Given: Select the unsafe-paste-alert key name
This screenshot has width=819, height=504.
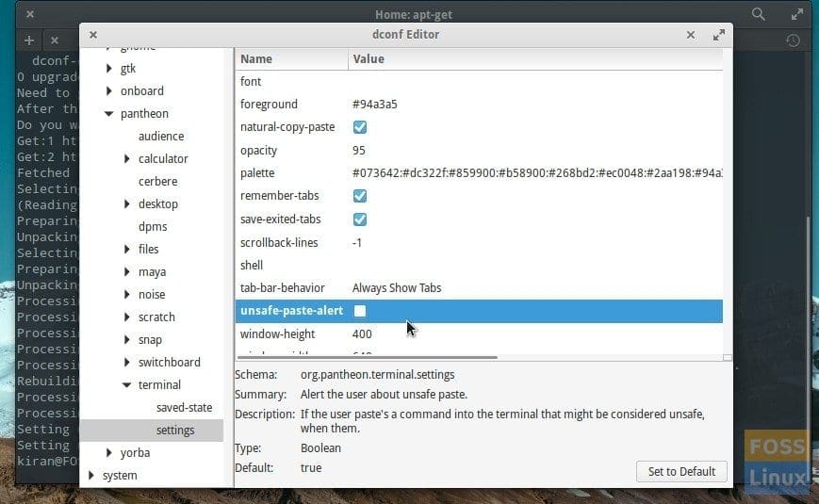Looking at the screenshot, I should 291,311.
